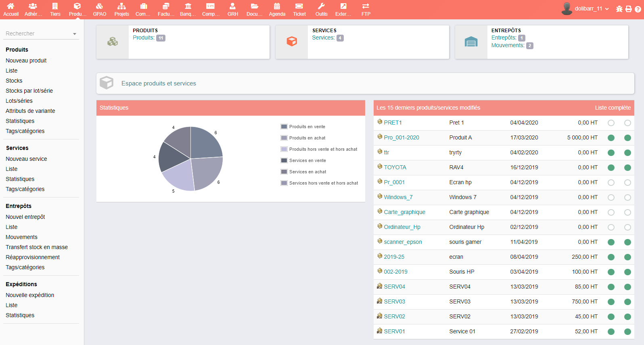Click the Projets icon in top bar

[x=121, y=6]
